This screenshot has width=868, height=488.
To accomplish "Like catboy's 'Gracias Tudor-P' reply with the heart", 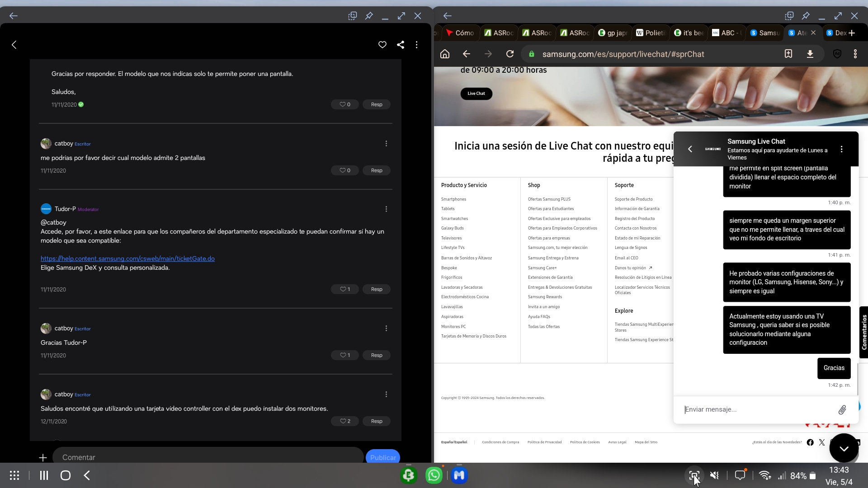I will coord(342,355).
